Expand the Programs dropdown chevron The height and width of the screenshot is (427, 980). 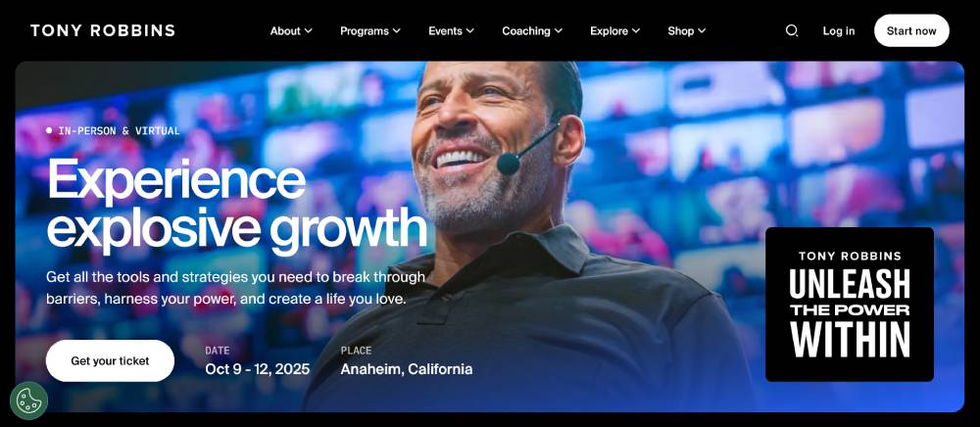pos(396,30)
